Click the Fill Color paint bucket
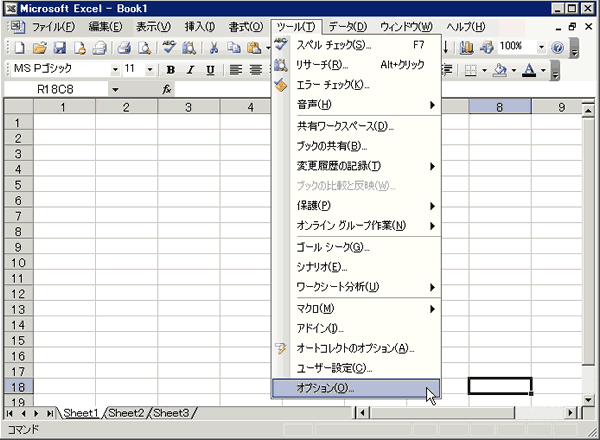The image size is (600, 440). click(x=500, y=70)
